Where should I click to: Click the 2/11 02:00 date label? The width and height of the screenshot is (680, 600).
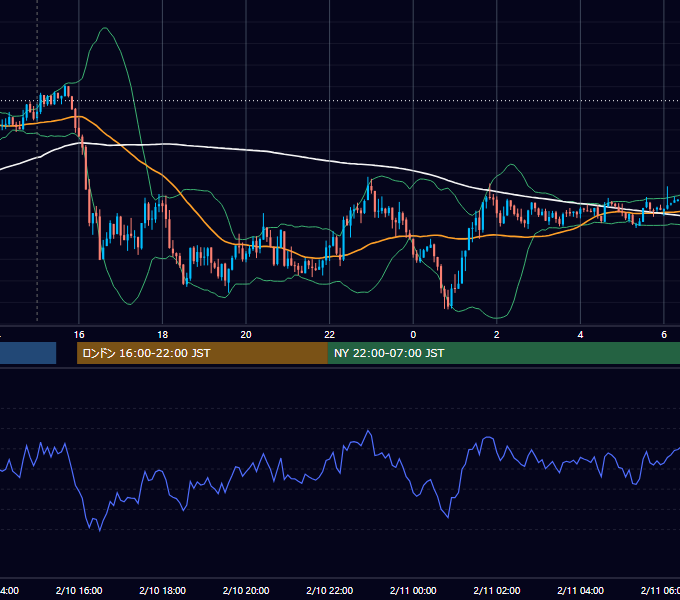click(497, 590)
